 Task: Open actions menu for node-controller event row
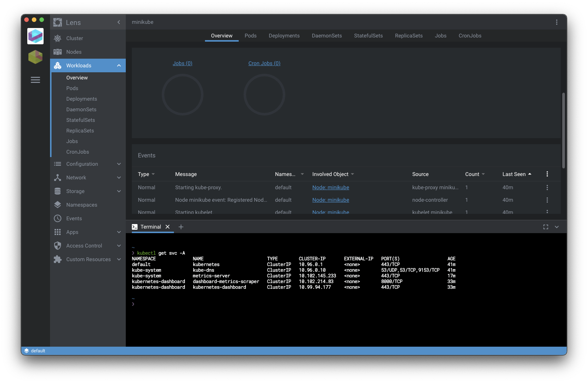[x=547, y=200]
